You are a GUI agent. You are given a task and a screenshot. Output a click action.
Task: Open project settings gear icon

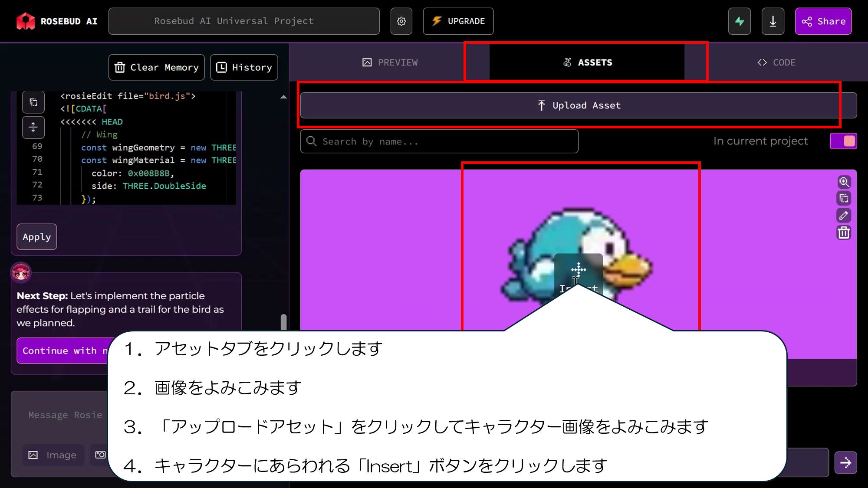pyautogui.click(x=401, y=21)
